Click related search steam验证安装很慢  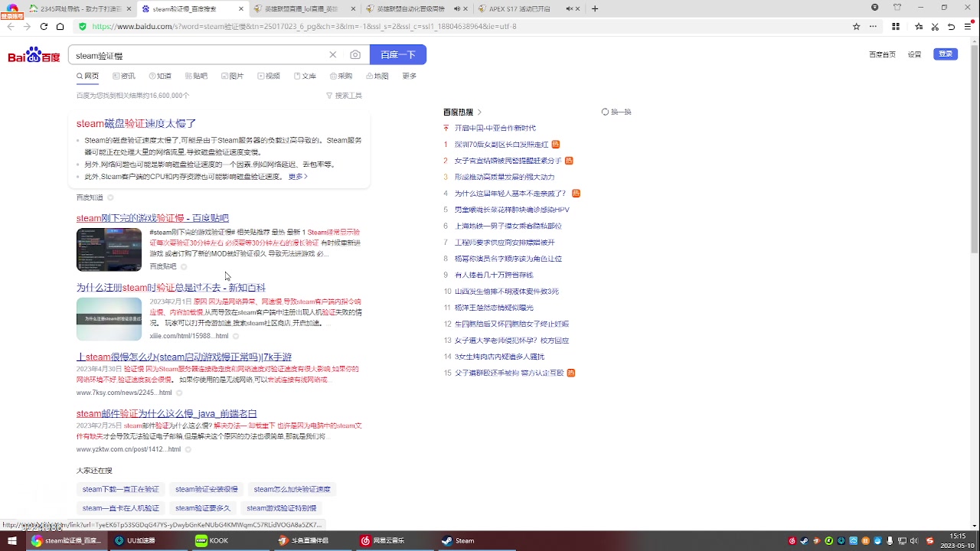207,489
